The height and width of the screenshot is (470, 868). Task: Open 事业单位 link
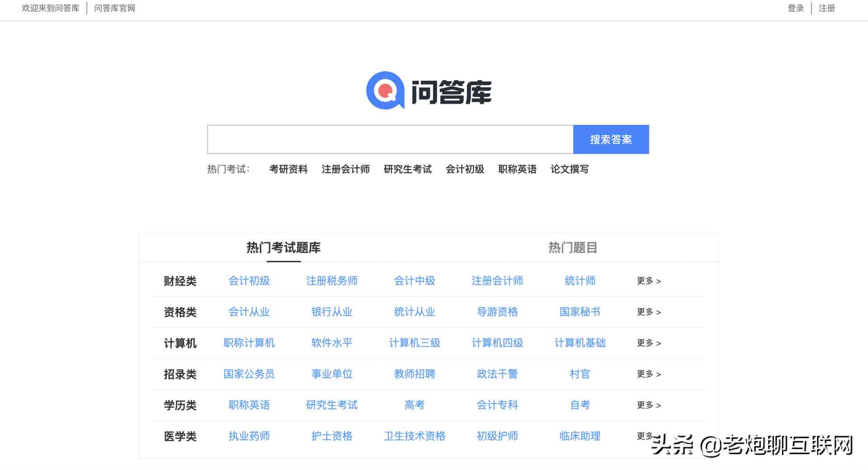(332, 374)
